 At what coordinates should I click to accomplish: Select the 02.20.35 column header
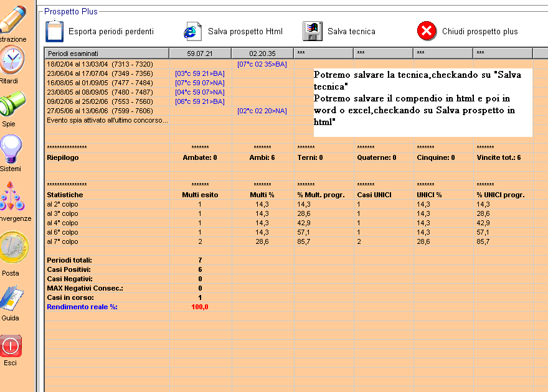pyautogui.click(x=262, y=54)
